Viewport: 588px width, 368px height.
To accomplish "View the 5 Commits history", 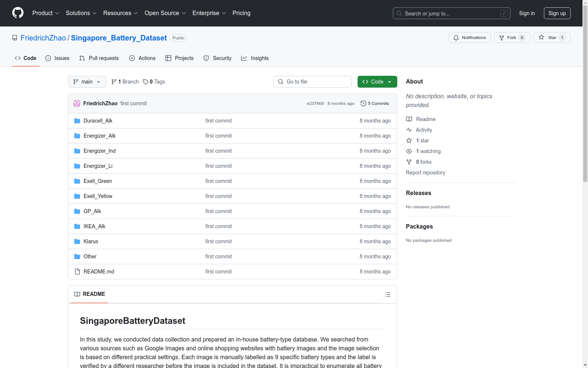I will (375, 103).
